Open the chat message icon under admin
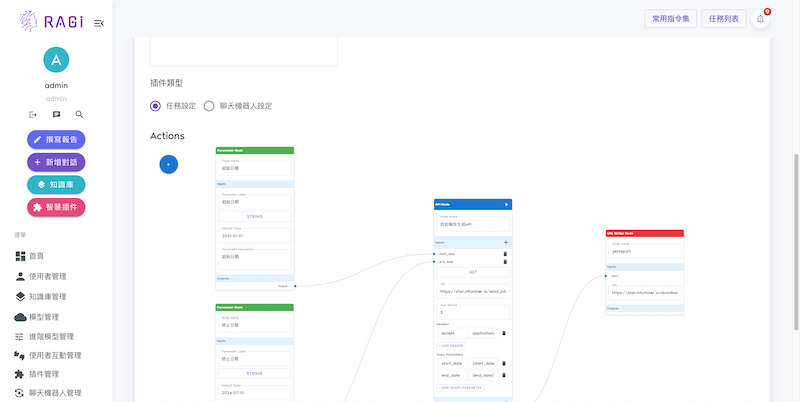The height and width of the screenshot is (402, 800). pos(56,115)
